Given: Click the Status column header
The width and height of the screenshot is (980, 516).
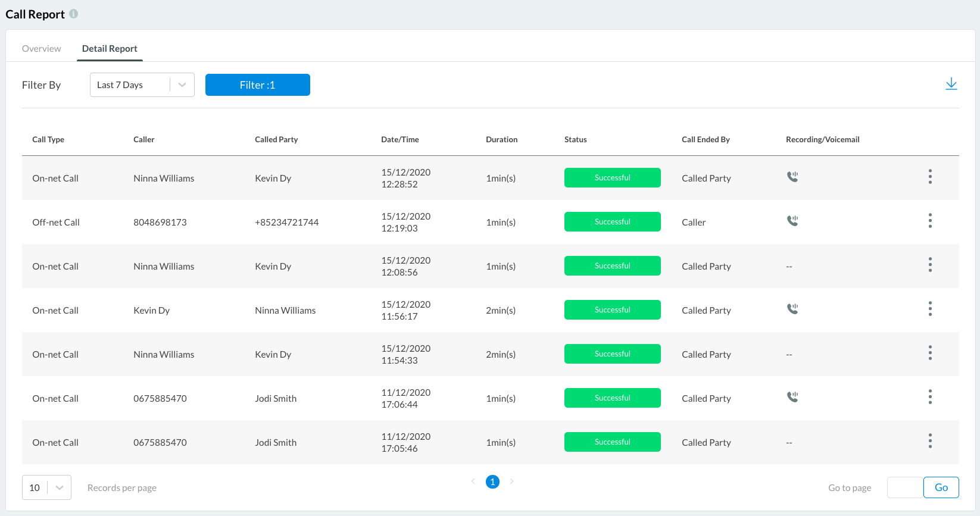Looking at the screenshot, I should [576, 139].
